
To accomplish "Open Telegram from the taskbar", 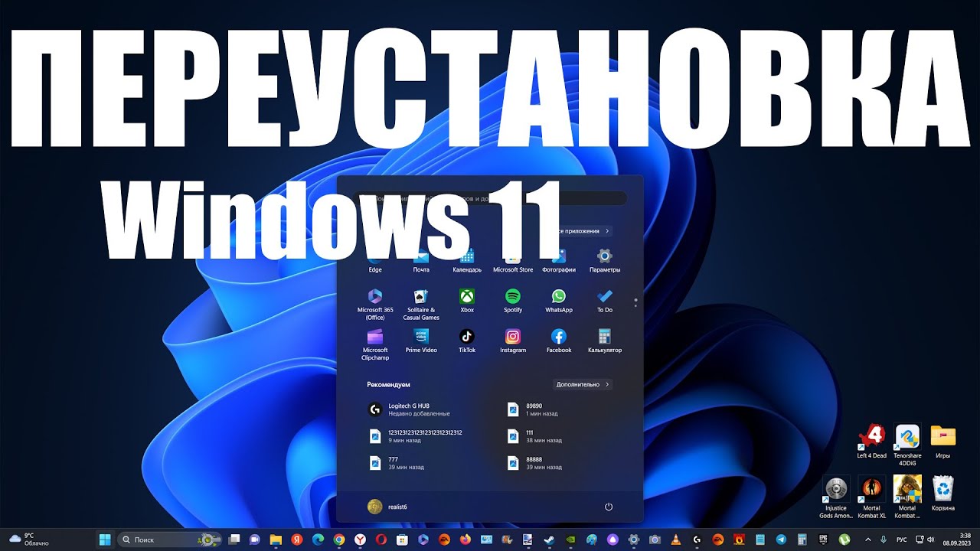I will 780,540.
